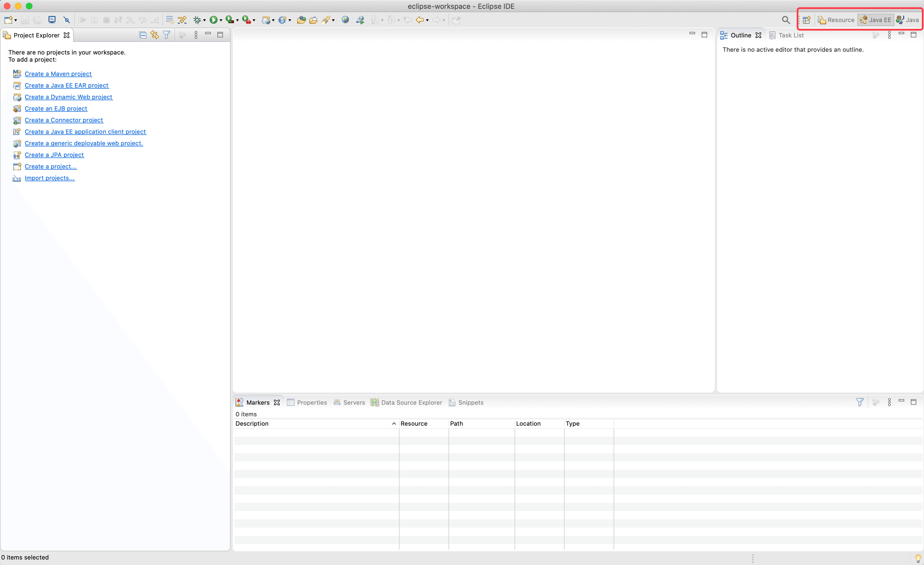Click the Markers view filter funnel icon

(x=860, y=402)
